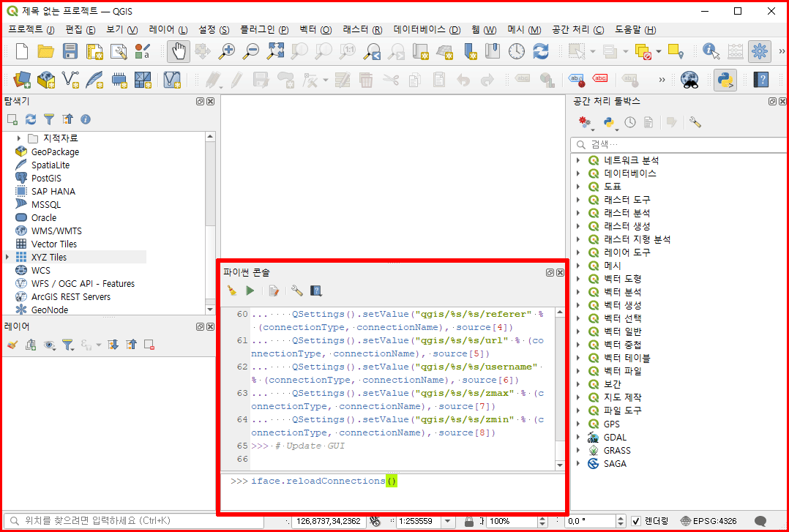Save project with the floppy disk icon
Screen dimensions: 789x532
[x=70, y=50]
